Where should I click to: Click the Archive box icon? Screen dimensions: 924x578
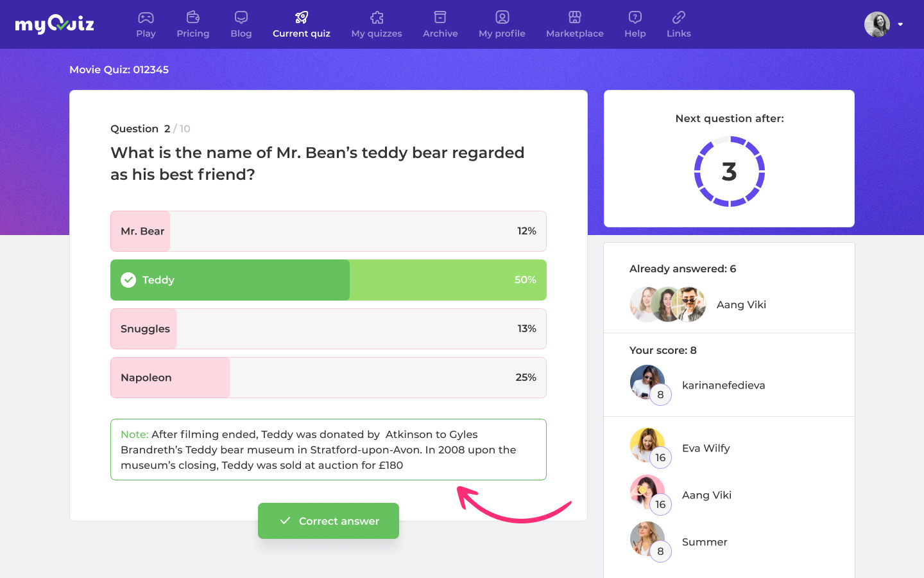pos(440,17)
